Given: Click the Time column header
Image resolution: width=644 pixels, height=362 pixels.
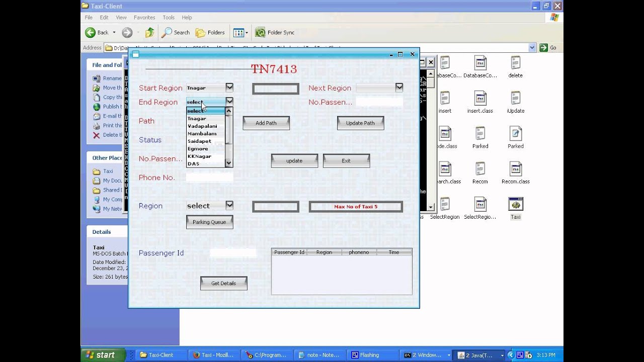Looking at the screenshot, I should (x=394, y=252).
